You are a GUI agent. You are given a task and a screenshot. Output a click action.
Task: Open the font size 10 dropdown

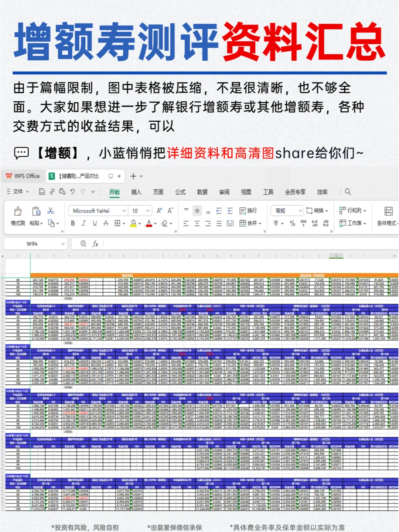point(148,211)
